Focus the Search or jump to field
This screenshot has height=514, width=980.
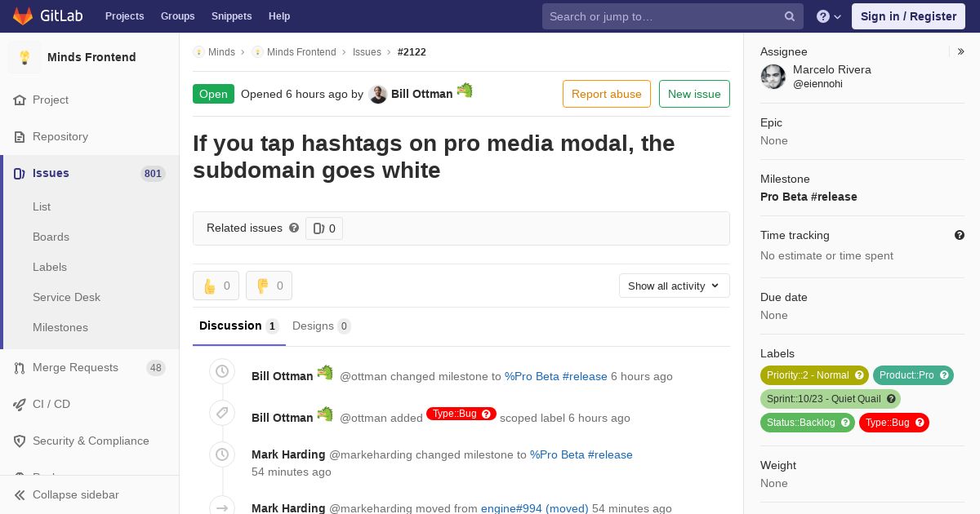673,16
